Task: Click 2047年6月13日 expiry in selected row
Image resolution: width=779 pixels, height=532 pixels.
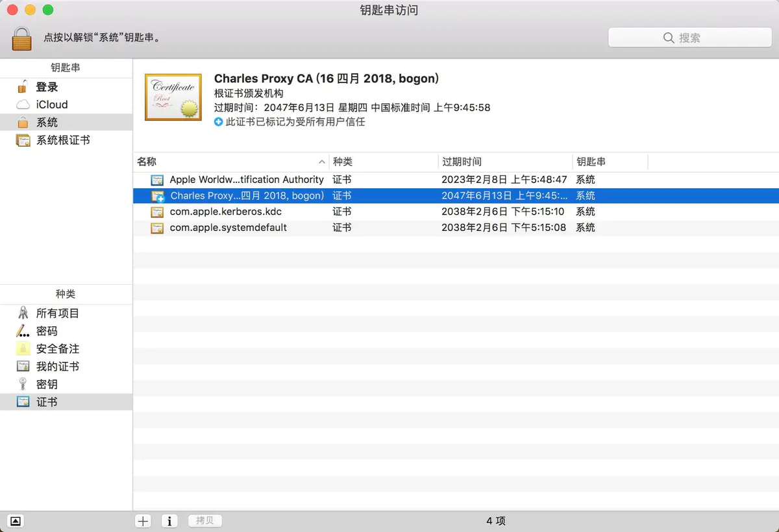Action: 504,196
